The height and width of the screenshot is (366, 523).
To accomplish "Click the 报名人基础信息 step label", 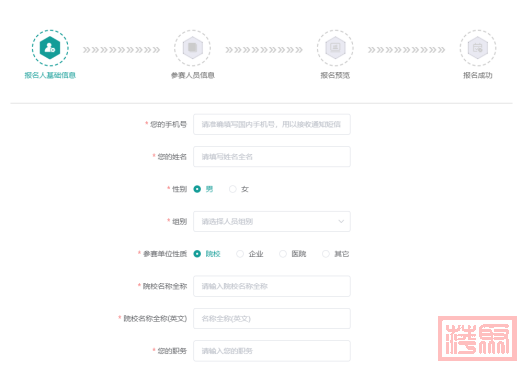I will click(x=50, y=75).
